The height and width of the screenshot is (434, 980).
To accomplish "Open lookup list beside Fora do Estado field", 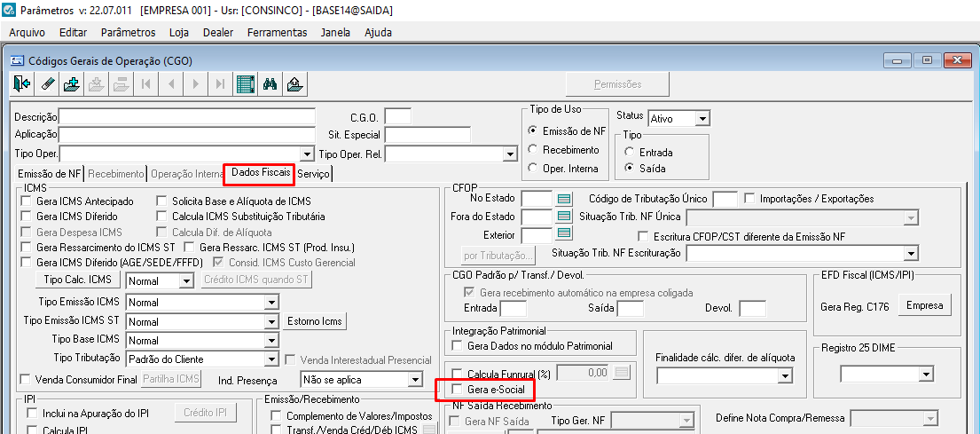I will (564, 217).
